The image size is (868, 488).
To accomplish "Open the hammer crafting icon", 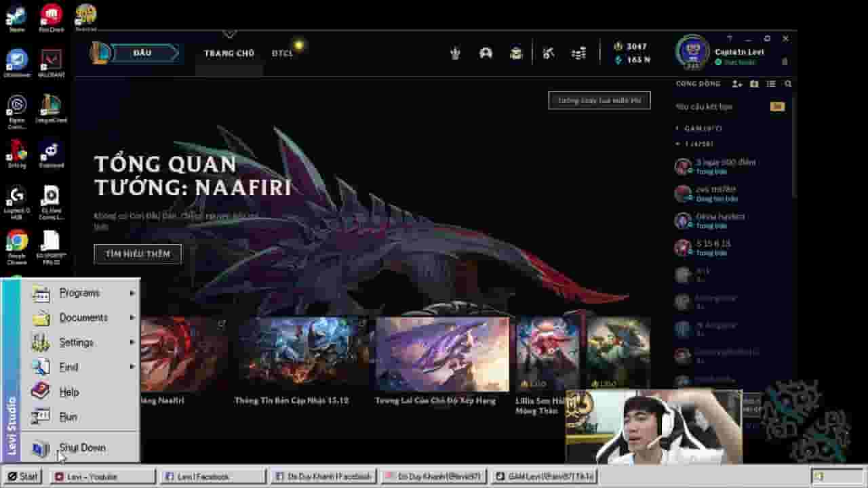I will pyautogui.click(x=549, y=53).
